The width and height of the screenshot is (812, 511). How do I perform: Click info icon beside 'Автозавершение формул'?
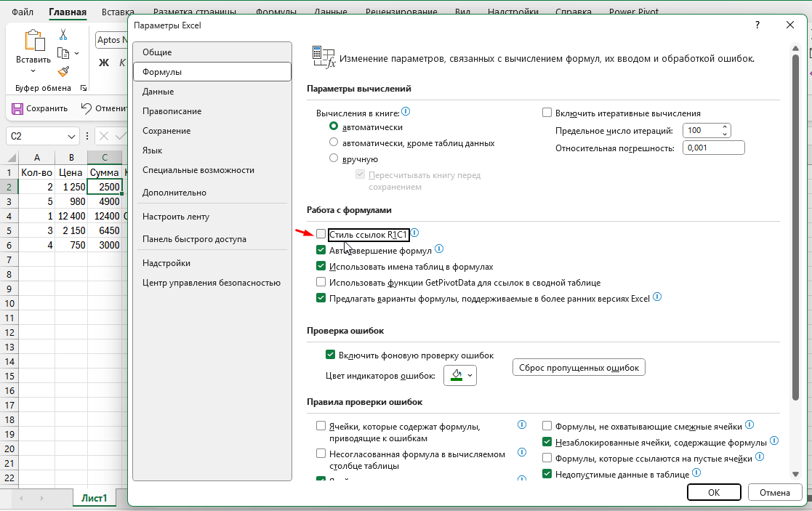point(439,249)
